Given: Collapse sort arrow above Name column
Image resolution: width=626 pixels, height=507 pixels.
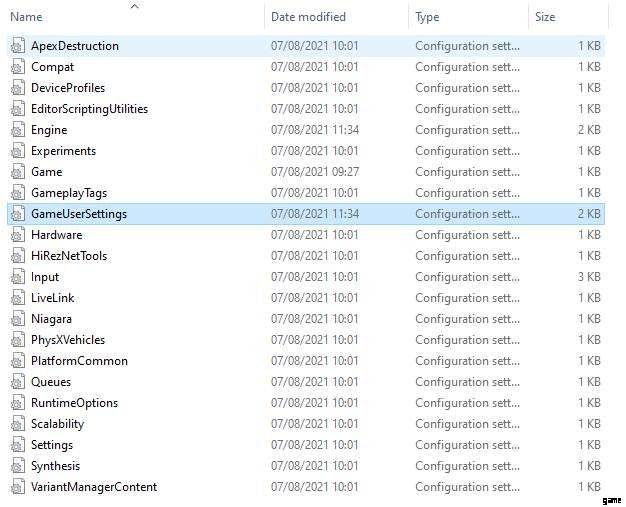Looking at the screenshot, I should (135, 6).
